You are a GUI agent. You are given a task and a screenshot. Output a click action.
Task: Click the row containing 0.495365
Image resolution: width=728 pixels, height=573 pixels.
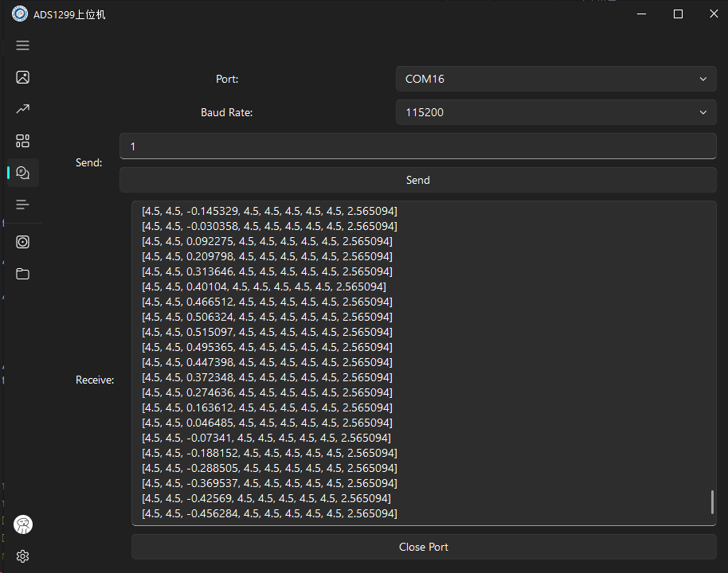tap(267, 347)
